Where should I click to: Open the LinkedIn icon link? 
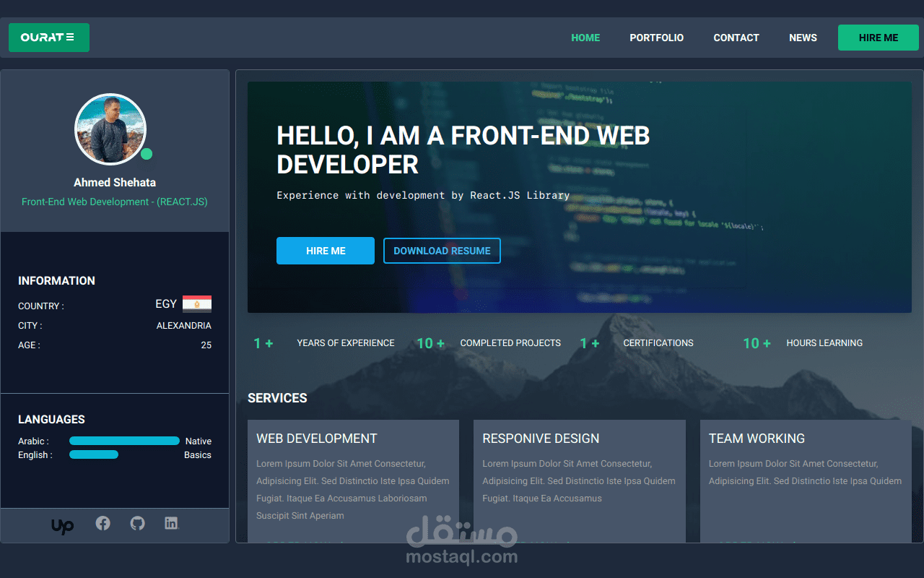click(171, 522)
